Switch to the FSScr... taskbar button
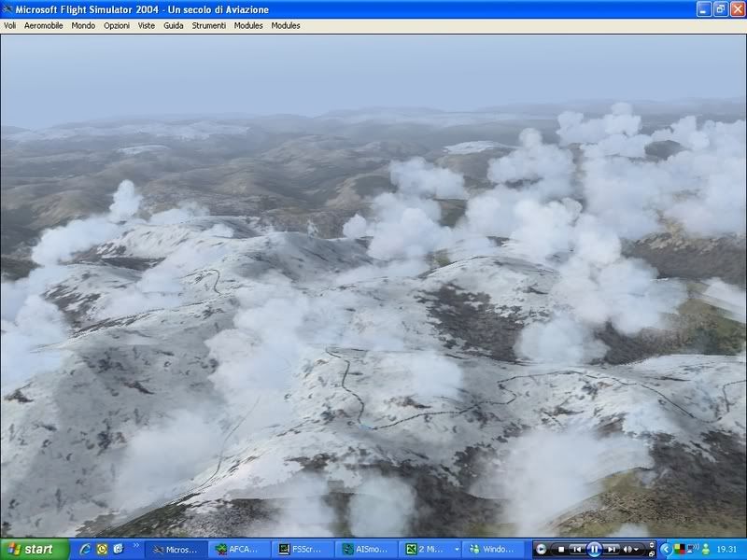Image resolution: width=747 pixels, height=560 pixels. point(303,550)
